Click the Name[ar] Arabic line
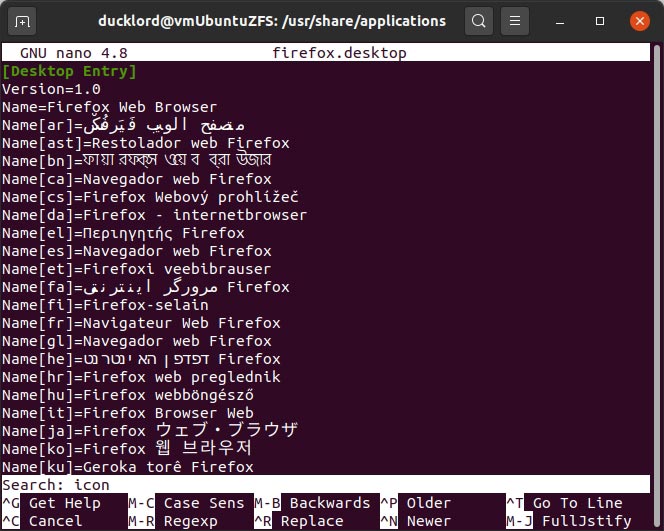 [x=123, y=125]
